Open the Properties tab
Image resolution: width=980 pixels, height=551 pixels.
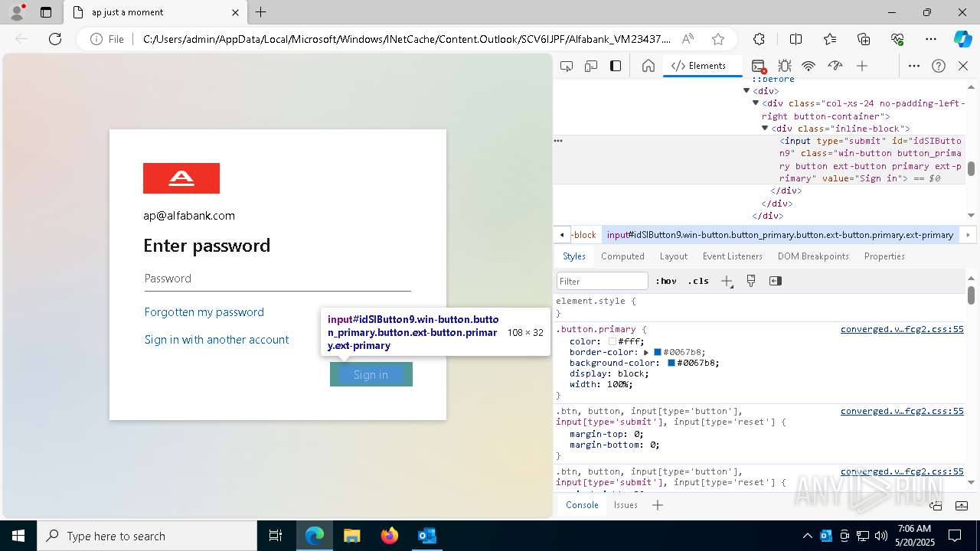884,256
